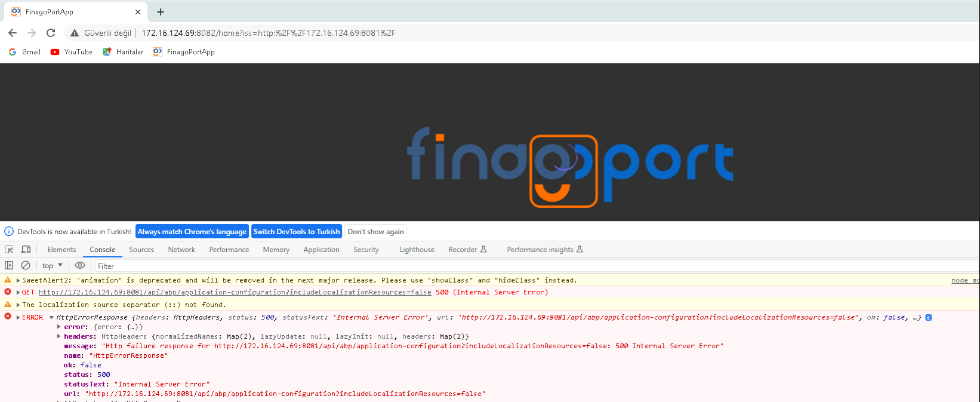Click the inspect element picker icon
This screenshot has width=980, height=402.
pos(9,250)
